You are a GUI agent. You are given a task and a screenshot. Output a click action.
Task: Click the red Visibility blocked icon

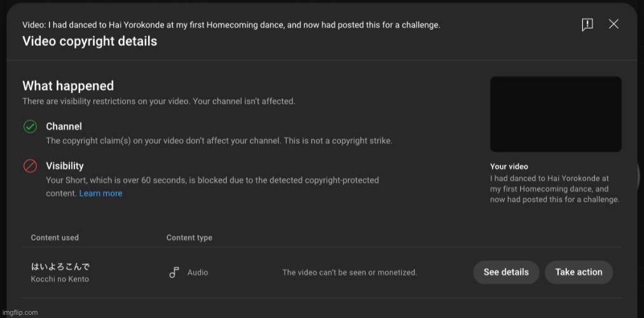tap(30, 166)
